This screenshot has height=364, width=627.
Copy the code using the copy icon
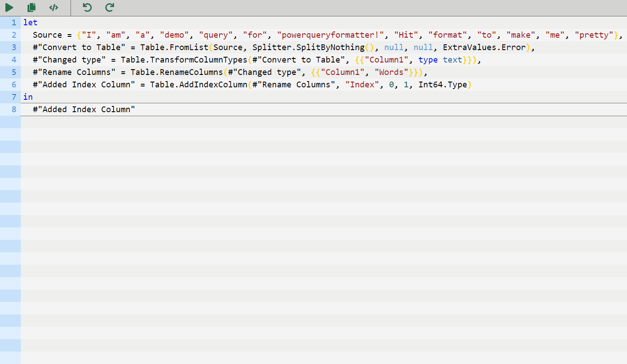[31, 8]
